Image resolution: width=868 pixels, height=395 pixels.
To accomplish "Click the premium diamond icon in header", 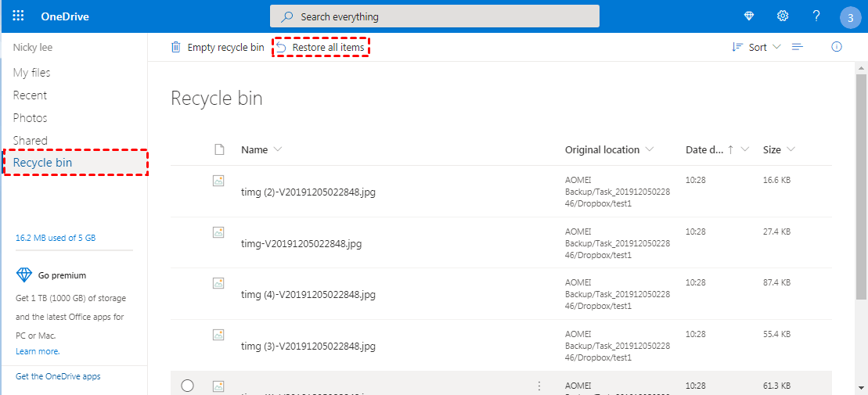I will pyautogui.click(x=749, y=16).
